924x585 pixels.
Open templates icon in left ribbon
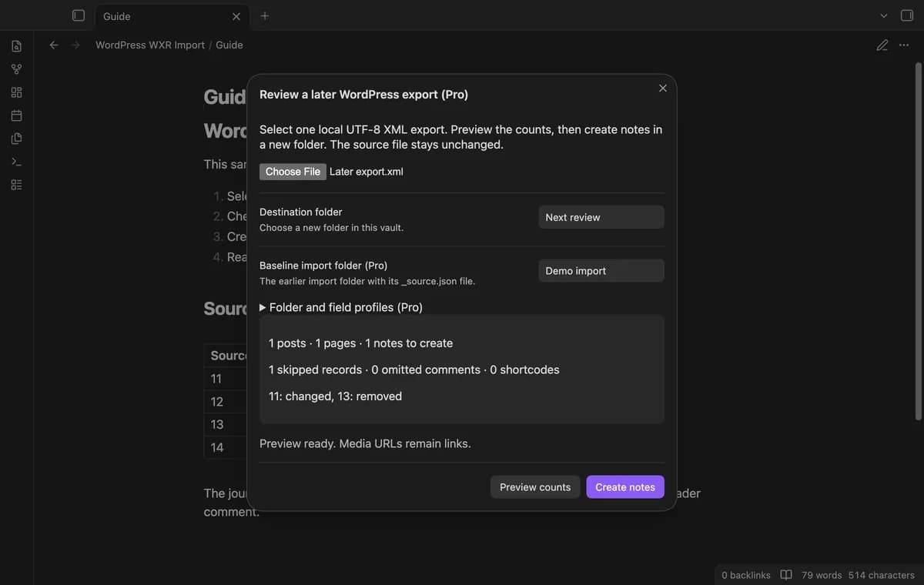(16, 139)
